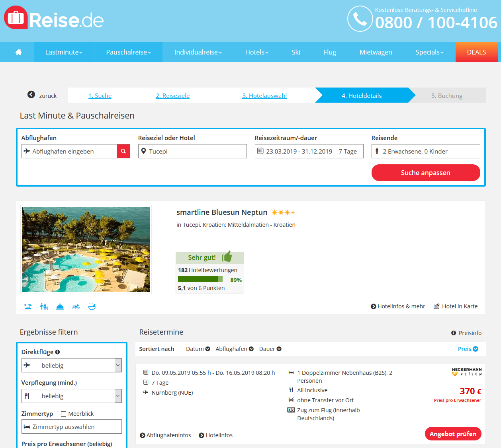Open the Mietwagen menu item
This screenshot has height=448, width=501.
376,52
